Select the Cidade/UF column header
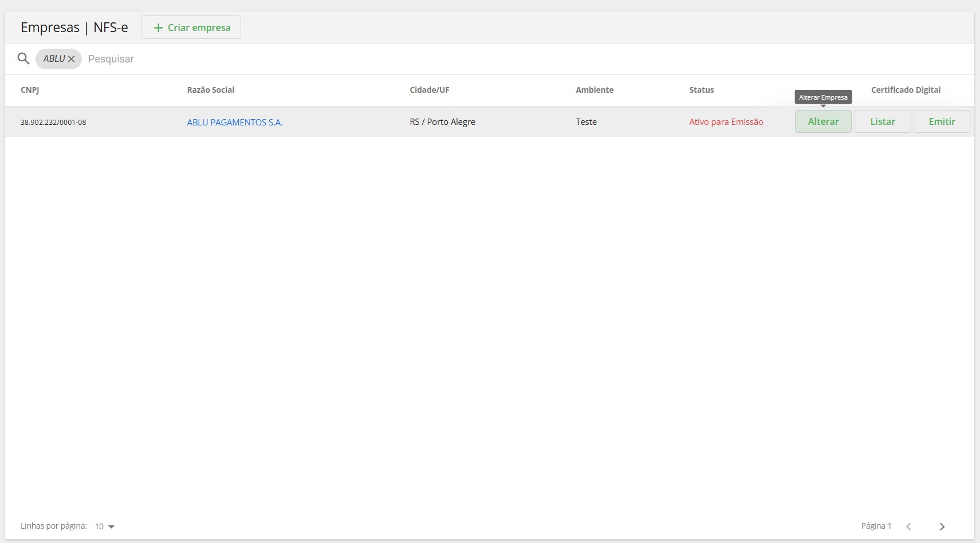 coord(430,90)
